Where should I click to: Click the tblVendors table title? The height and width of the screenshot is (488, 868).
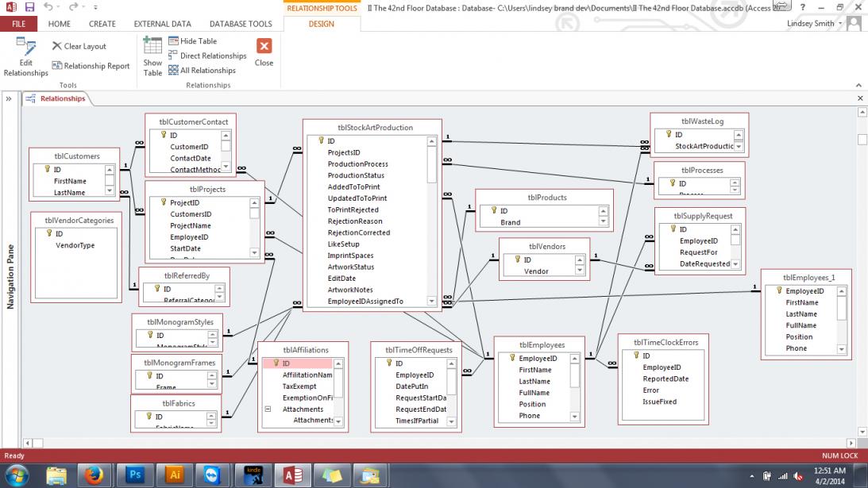547,246
